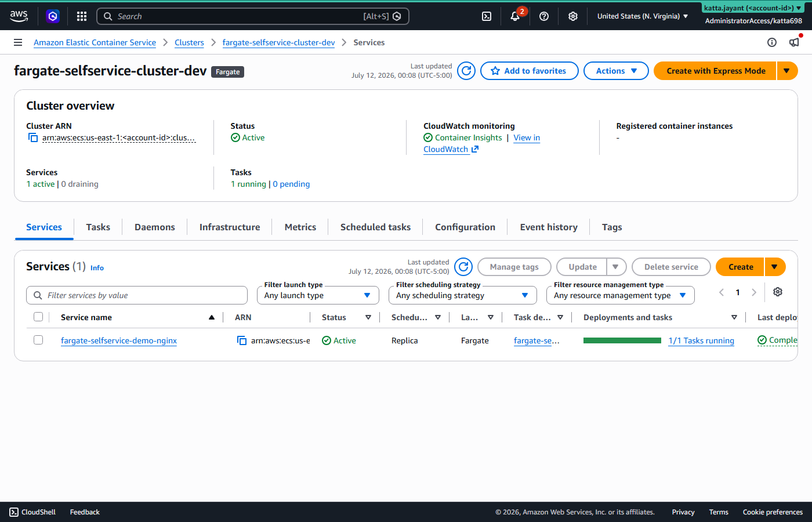Open the announcements megaphone icon
The width and height of the screenshot is (812, 522).
[794, 42]
